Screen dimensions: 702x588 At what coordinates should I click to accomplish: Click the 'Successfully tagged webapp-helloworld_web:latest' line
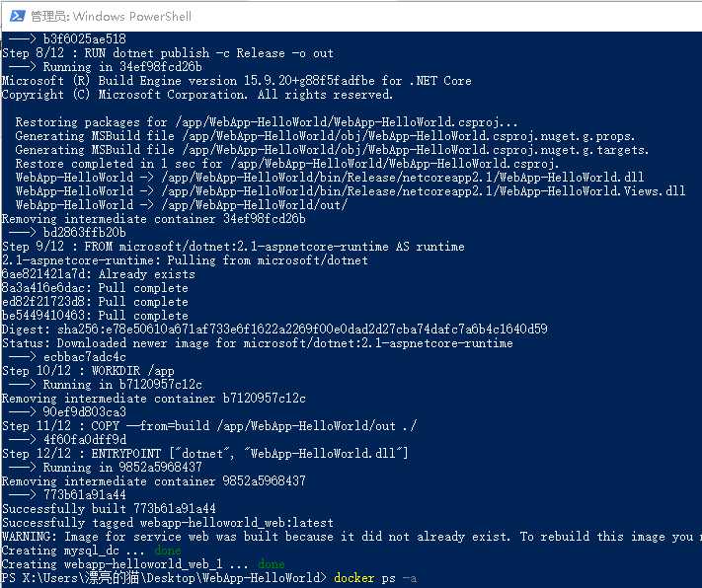pos(168,523)
